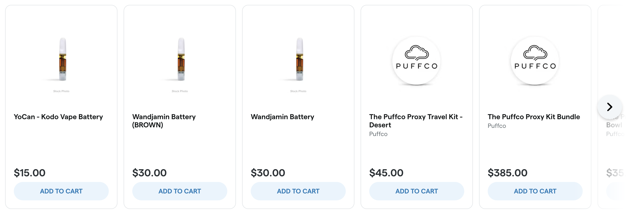Image resolution: width=644 pixels, height=221 pixels.
Task: Click the Wandjamin Battery (BROWN) product image
Action: click(181, 59)
